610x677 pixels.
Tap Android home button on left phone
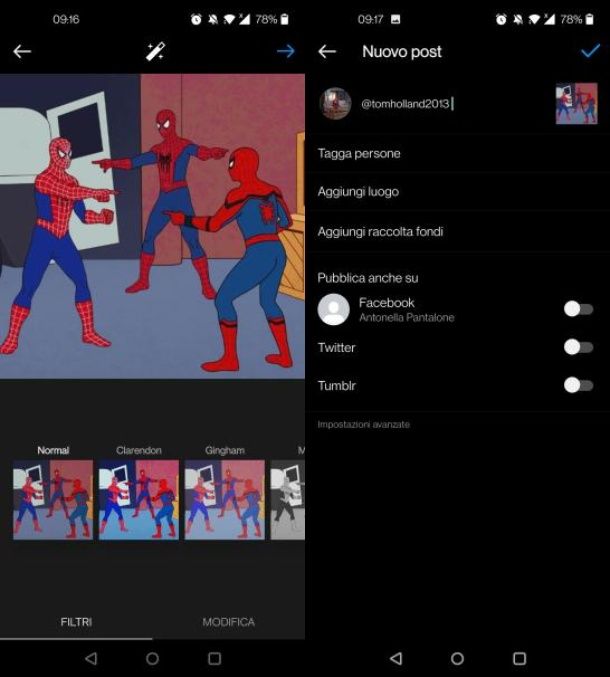click(x=152, y=658)
